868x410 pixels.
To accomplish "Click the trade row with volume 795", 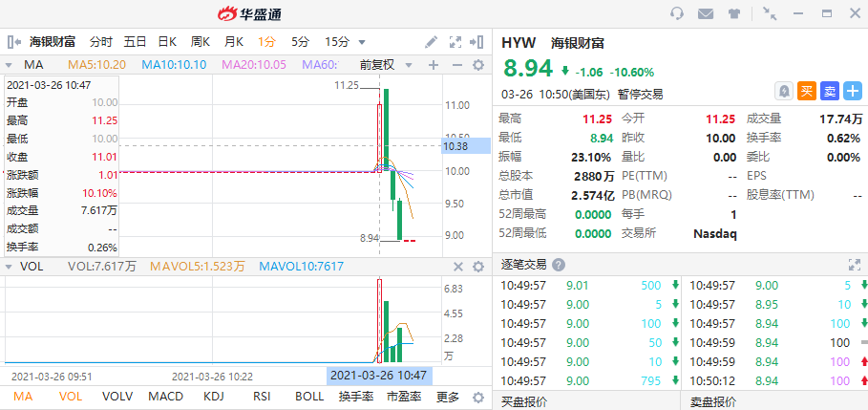I will (x=589, y=381).
